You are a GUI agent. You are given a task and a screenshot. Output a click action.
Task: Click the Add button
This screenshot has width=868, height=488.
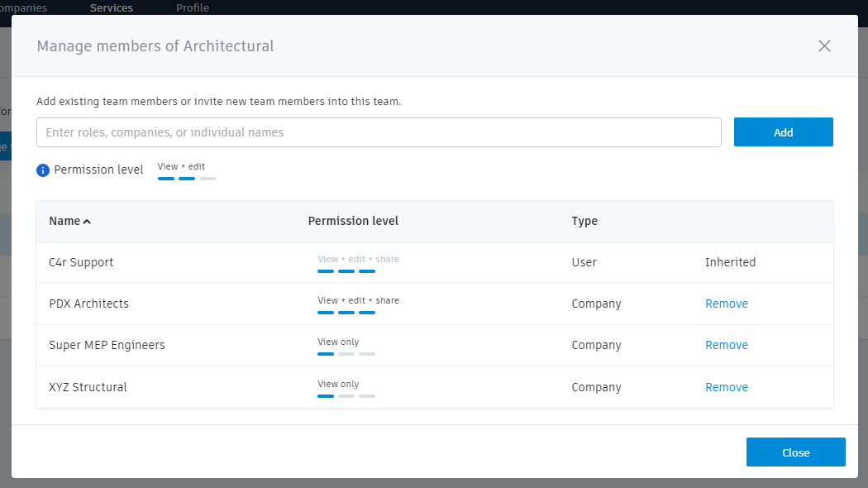(783, 132)
